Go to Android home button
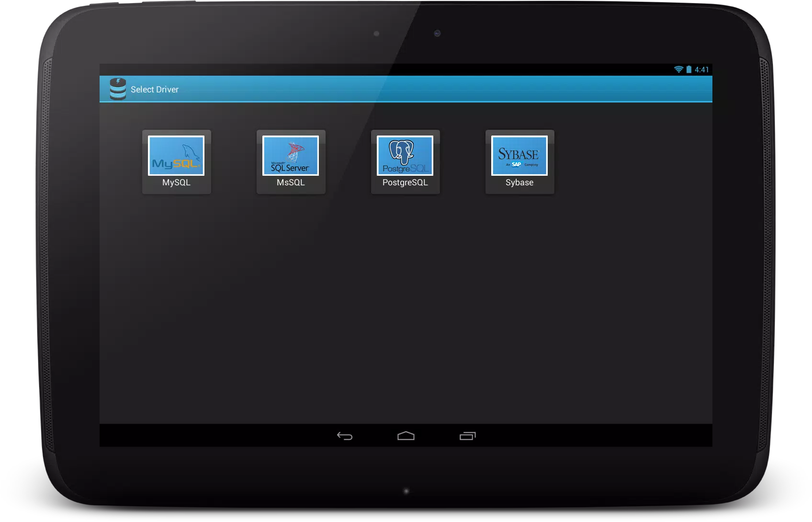 coord(406,436)
